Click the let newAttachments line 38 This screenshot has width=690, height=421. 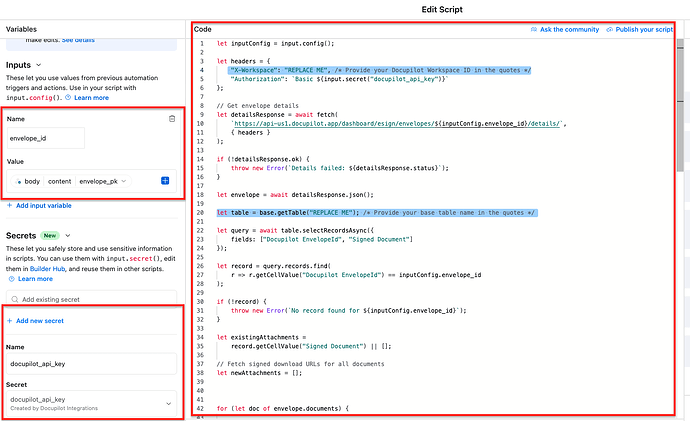259,373
